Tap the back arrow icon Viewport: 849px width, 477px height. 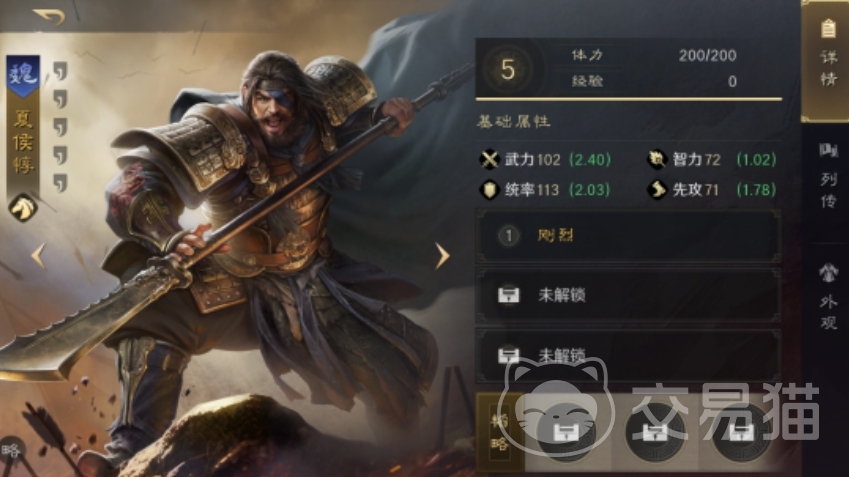point(49,16)
